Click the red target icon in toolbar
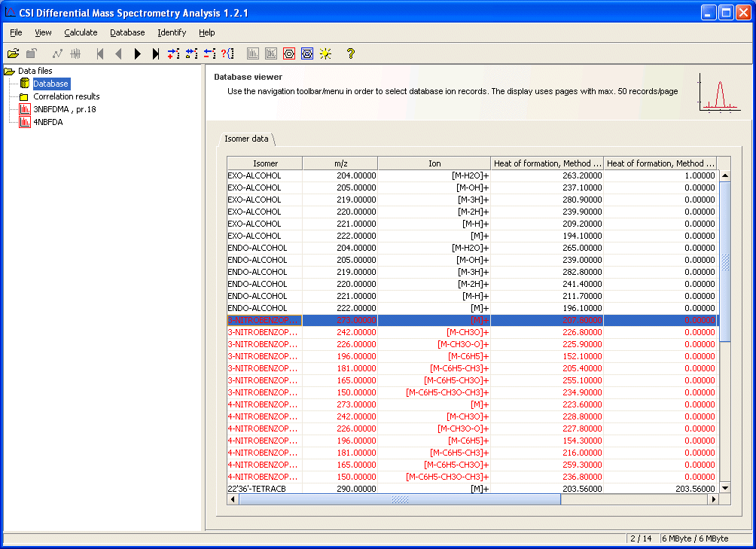Viewport: 756px width, 549px height. (x=289, y=53)
